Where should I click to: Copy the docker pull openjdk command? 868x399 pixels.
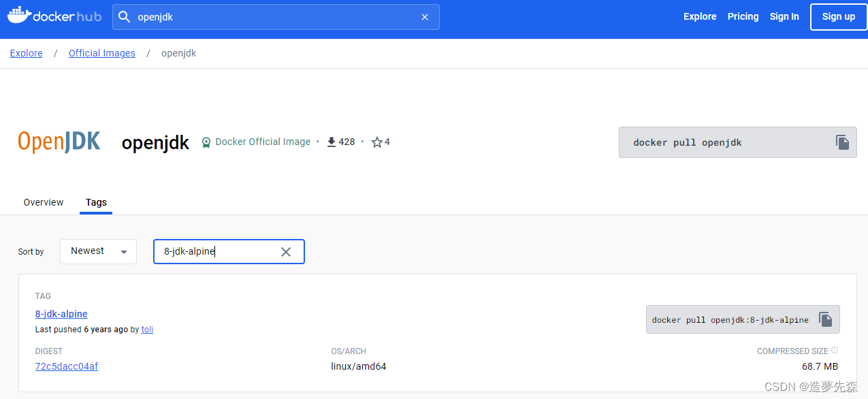coord(842,142)
